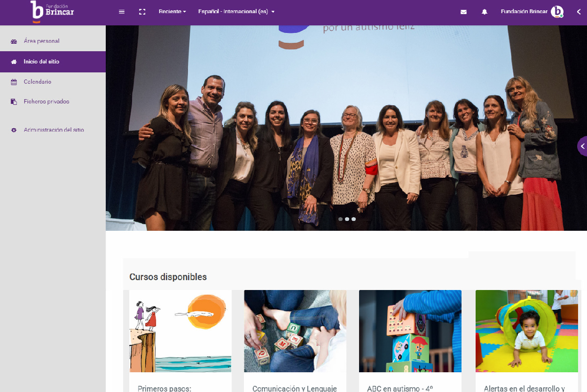The width and height of the screenshot is (587, 392).
Task: Click the hamburger menu icon in top bar
Action: [122, 12]
